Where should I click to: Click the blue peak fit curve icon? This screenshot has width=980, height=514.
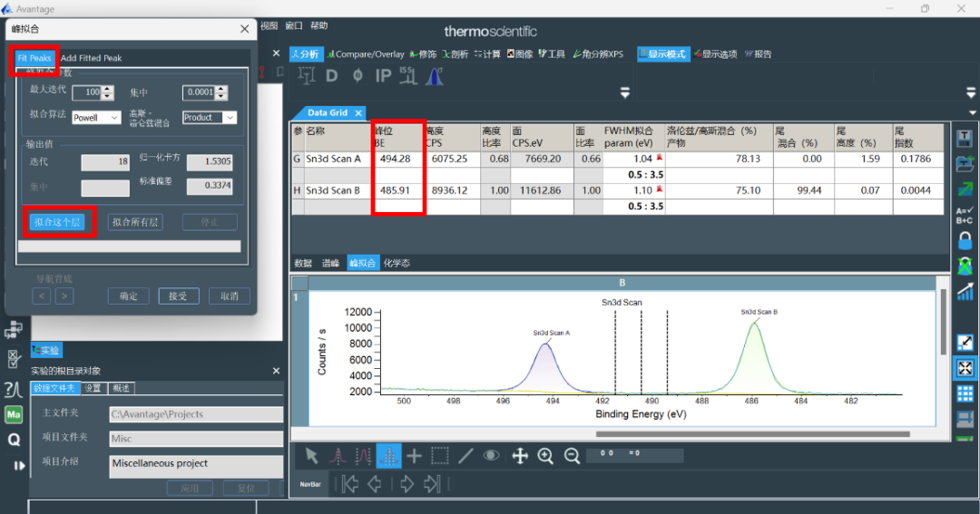434,76
